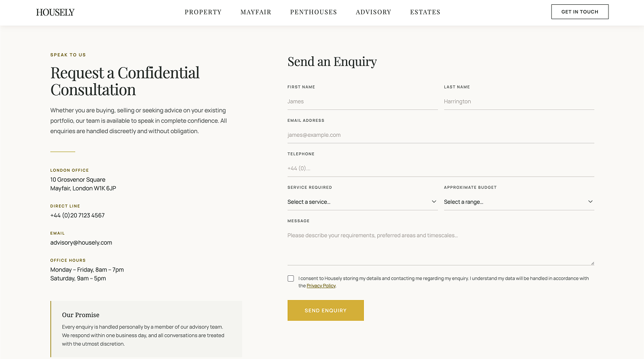The width and height of the screenshot is (644, 359).
Task: Focus the Last Name field
Action: pyautogui.click(x=518, y=101)
